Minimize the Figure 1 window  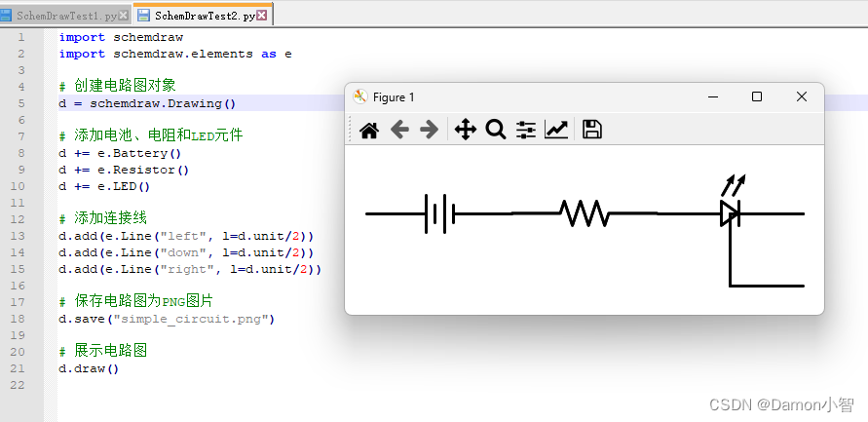pyautogui.click(x=713, y=96)
